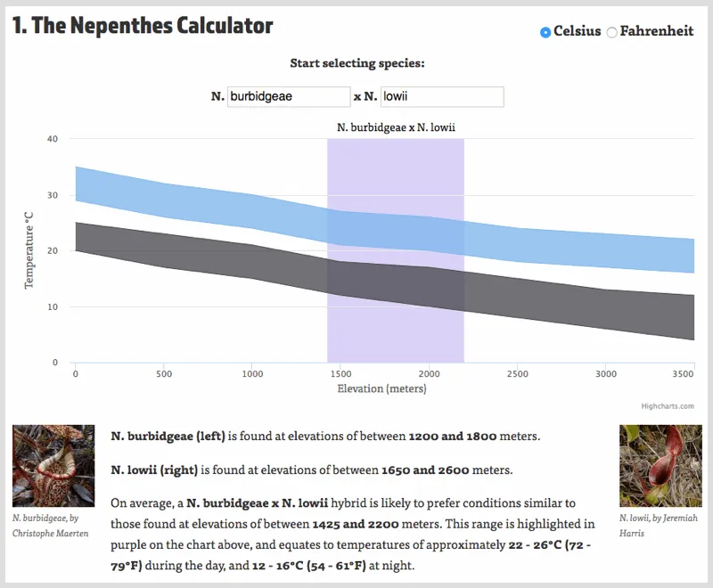Select the Celsius radio button
The height and width of the screenshot is (588, 713).
[x=545, y=32]
